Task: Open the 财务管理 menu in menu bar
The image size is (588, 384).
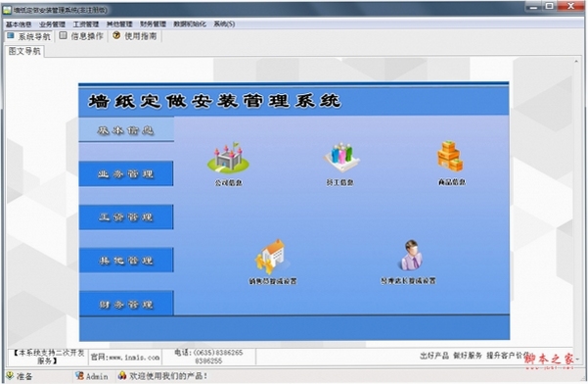Action: pyautogui.click(x=153, y=24)
